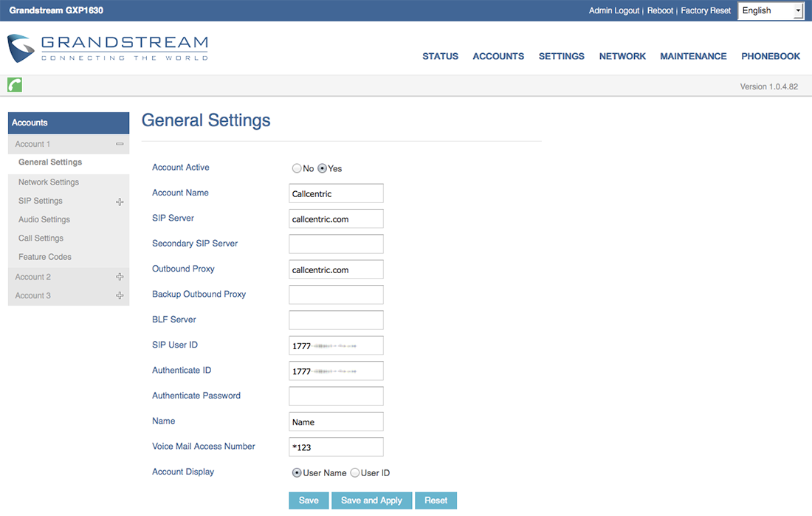
Task: Focus the Authenticate Password field
Action: pos(336,396)
